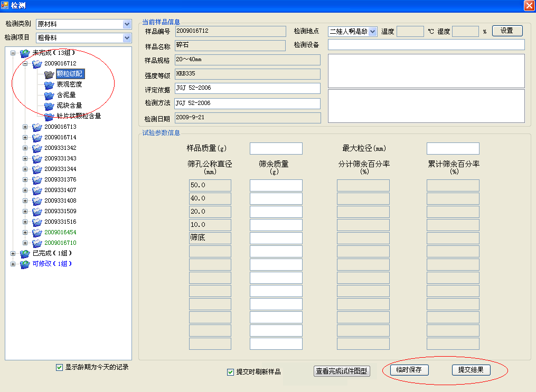Image resolution: width=536 pixels, height=392 pixels.
Task: Click the 可修改 group folder icon
Action: coord(25,264)
